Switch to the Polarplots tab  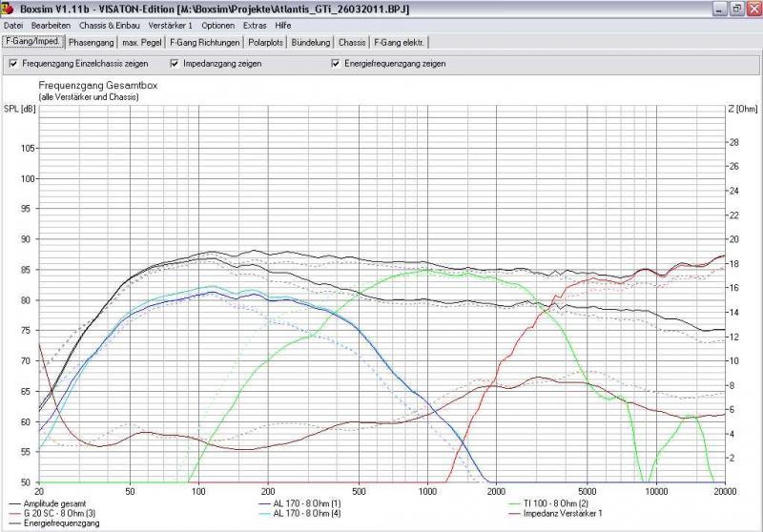tap(265, 43)
